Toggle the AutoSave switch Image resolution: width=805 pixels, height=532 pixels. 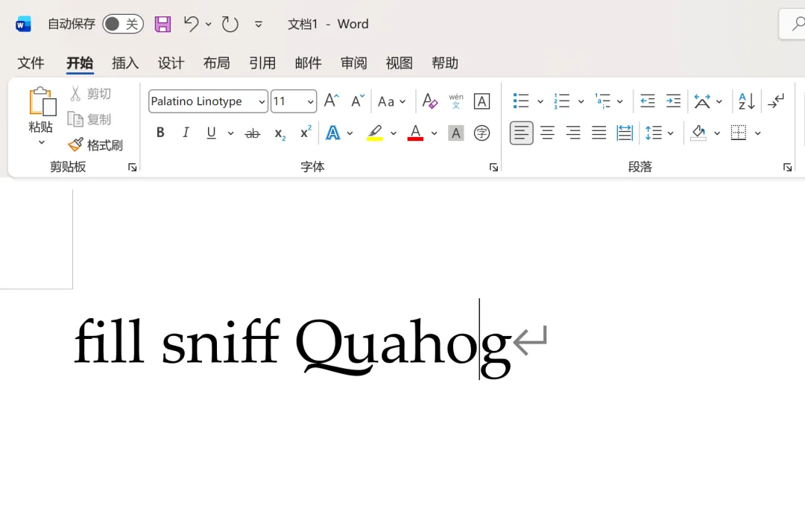(x=123, y=24)
